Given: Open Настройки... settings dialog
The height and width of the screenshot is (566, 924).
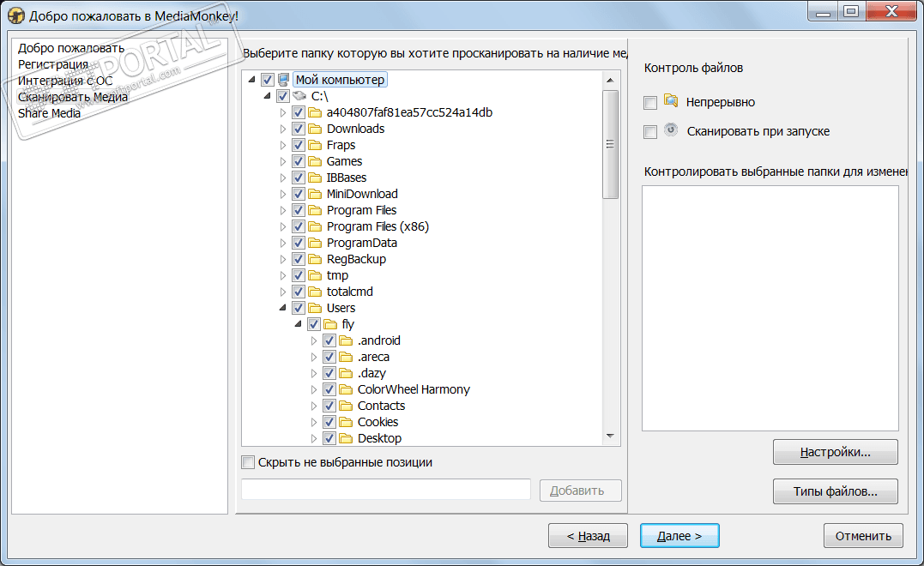Looking at the screenshot, I should (835, 452).
